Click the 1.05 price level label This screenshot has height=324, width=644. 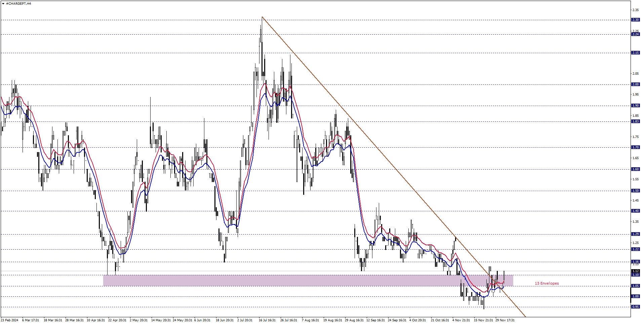point(635,286)
